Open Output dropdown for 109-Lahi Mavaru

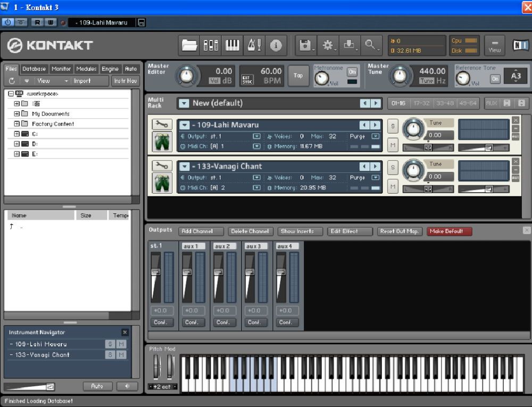tap(257, 136)
